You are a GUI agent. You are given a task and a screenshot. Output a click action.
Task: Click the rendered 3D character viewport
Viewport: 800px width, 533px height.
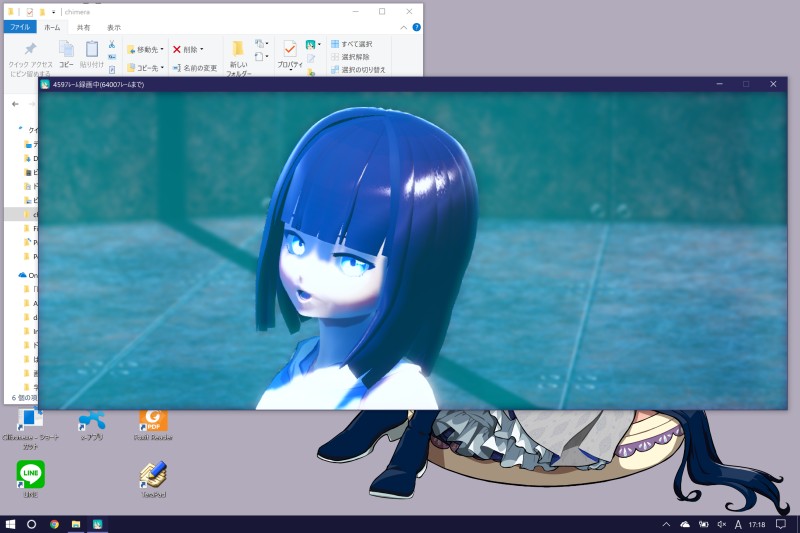pyautogui.click(x=413, y=250)
